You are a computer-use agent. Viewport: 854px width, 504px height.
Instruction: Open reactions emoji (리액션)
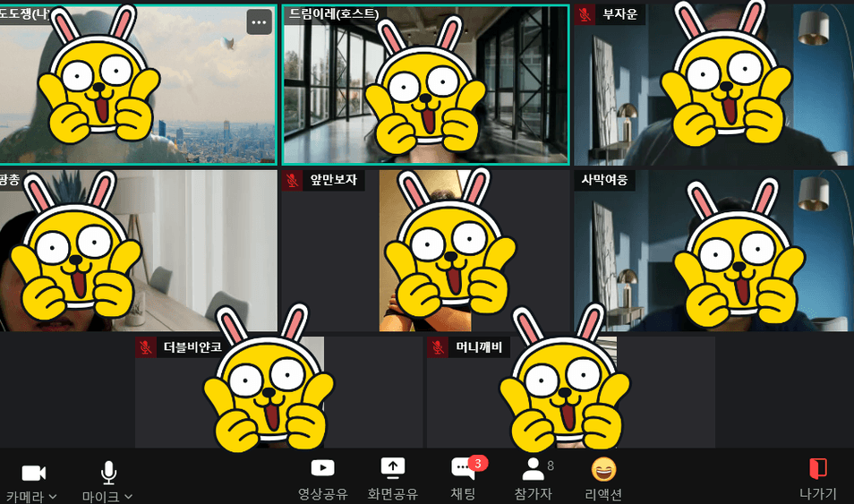[603, 479]
